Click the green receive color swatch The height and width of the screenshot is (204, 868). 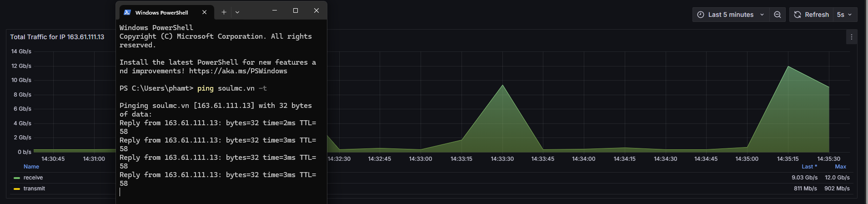pos(17,178)
